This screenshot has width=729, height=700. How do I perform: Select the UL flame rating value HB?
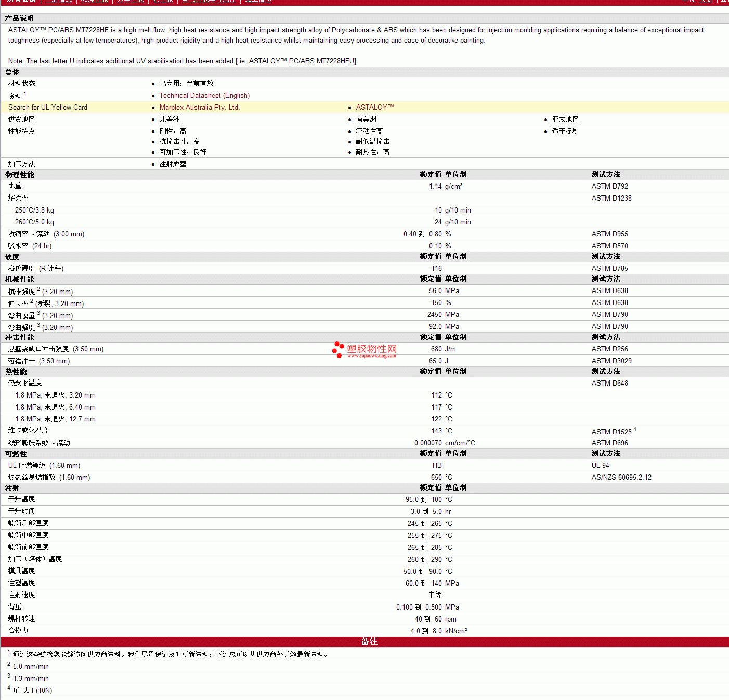coord(437,466)
